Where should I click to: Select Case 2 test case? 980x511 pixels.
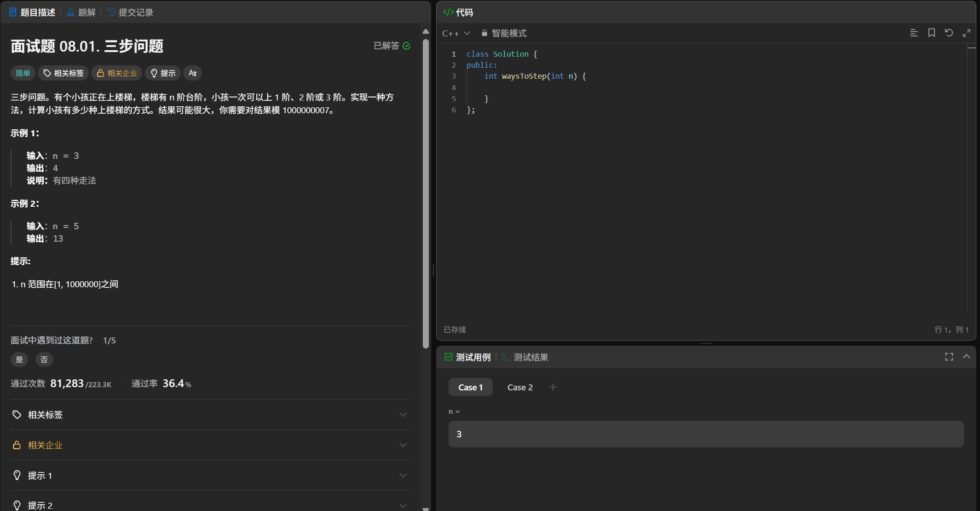tap(520, 387)
